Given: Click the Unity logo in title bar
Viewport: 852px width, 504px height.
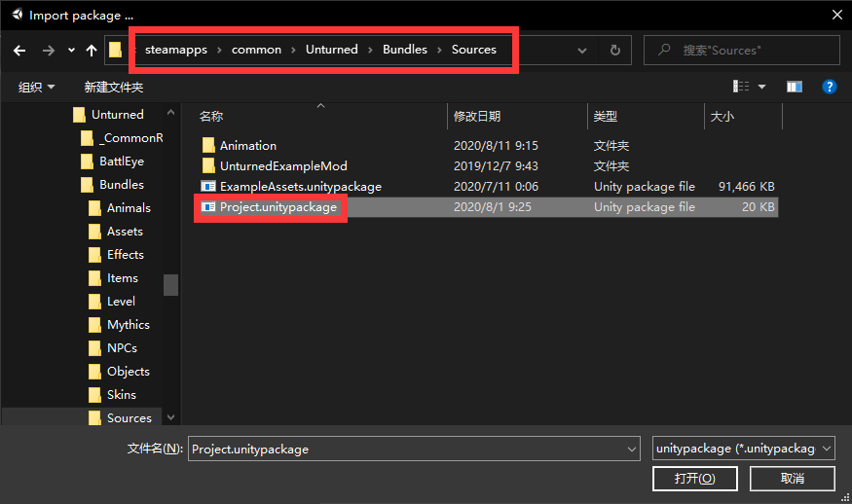Looking at the screenshot, I should 18,15.
